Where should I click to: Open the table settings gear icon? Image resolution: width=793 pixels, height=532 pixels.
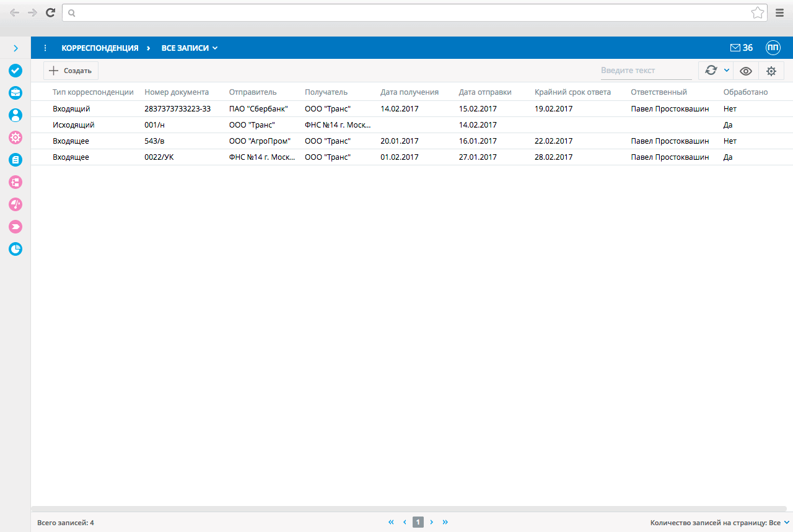tap(771, 71)
